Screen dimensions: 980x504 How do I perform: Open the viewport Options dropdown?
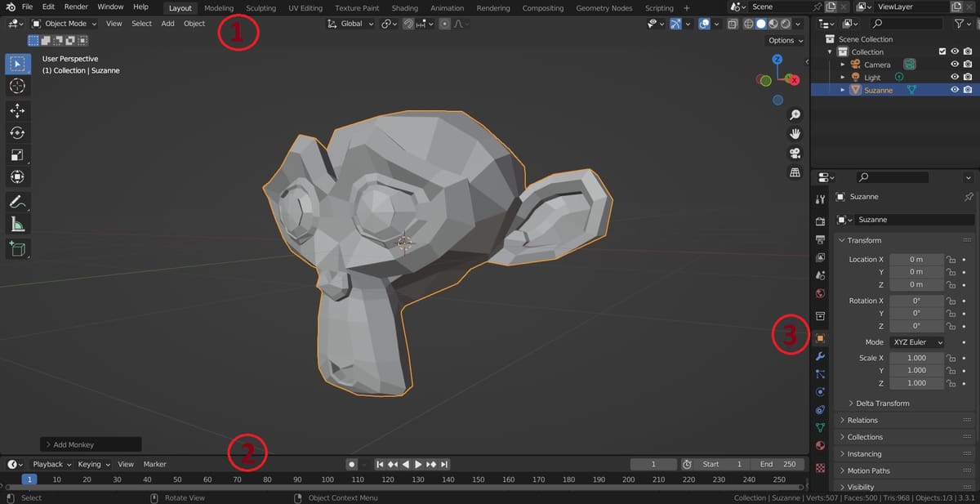(786, 40)
